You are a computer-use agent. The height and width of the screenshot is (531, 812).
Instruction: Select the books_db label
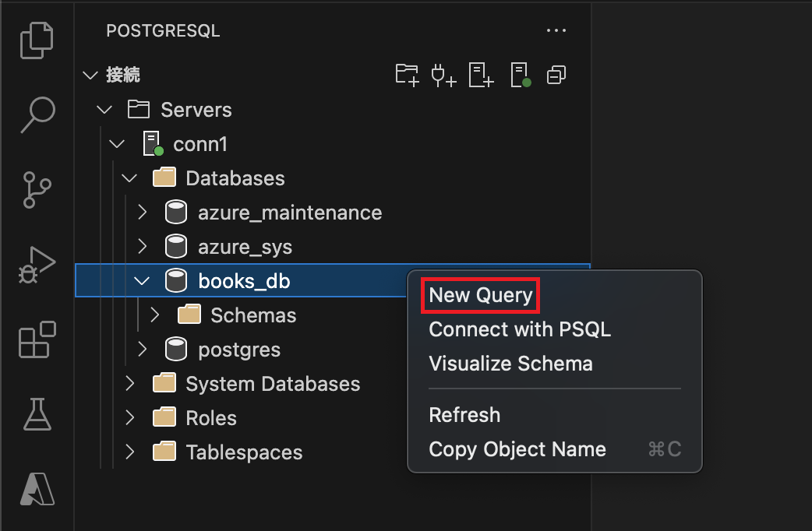pos(244,281)
